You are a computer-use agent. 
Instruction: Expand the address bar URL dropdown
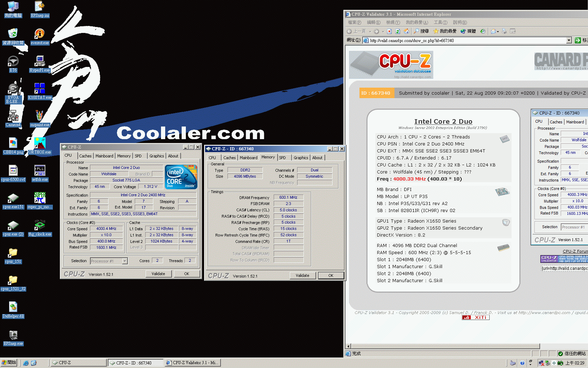(569, 40)
